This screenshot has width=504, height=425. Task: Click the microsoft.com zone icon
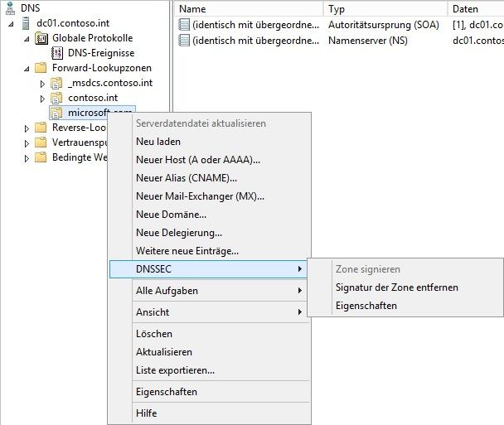(x=56, y=113)
